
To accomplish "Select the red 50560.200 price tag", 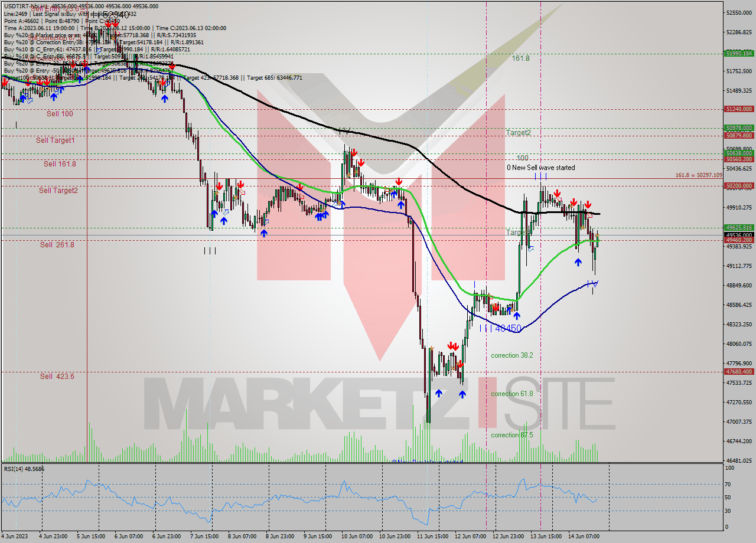I will tap(739, 159).
